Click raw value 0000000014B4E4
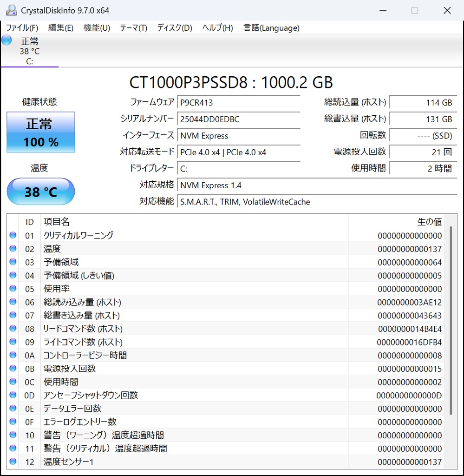464x476 pixels. [410, 329]
